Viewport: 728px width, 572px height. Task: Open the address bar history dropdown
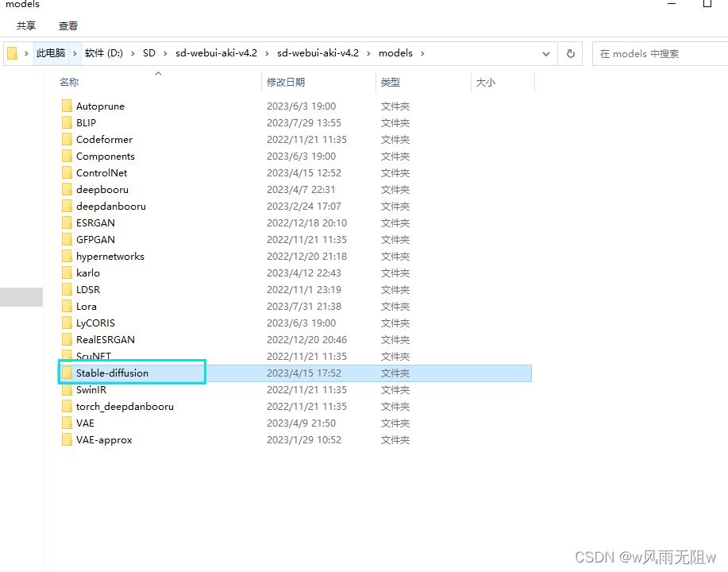click(546, 54)
